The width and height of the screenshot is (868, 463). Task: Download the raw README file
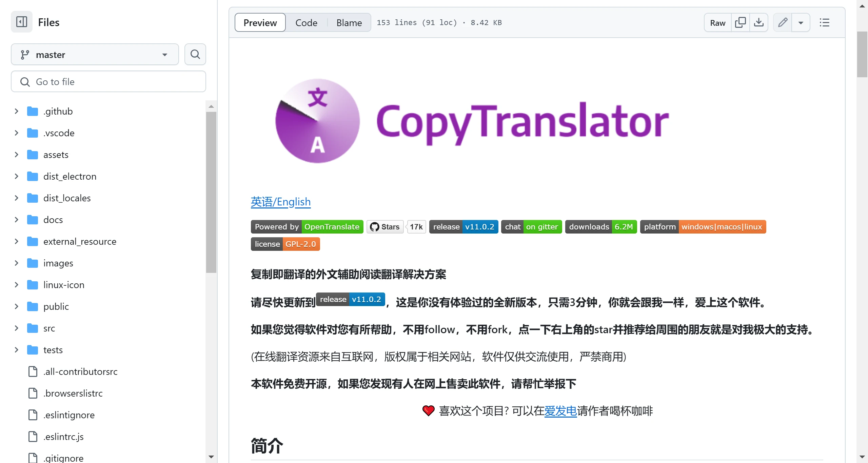(759, 22)
